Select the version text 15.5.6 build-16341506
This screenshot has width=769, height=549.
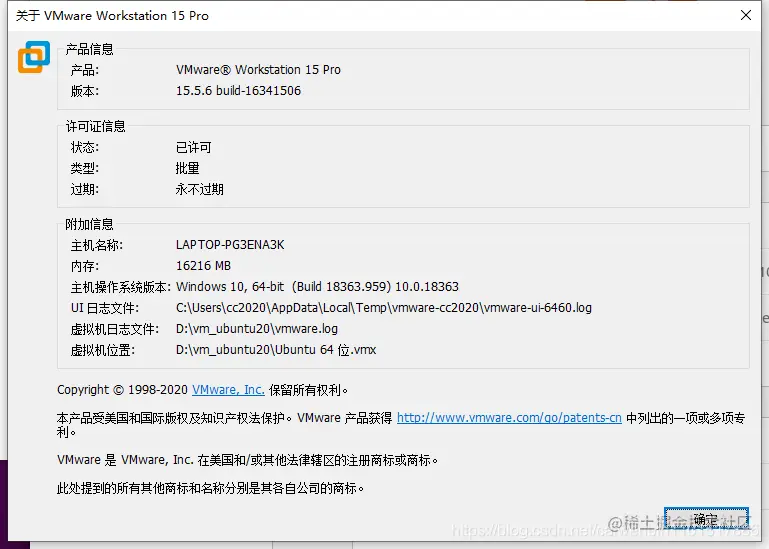[238, 91]
